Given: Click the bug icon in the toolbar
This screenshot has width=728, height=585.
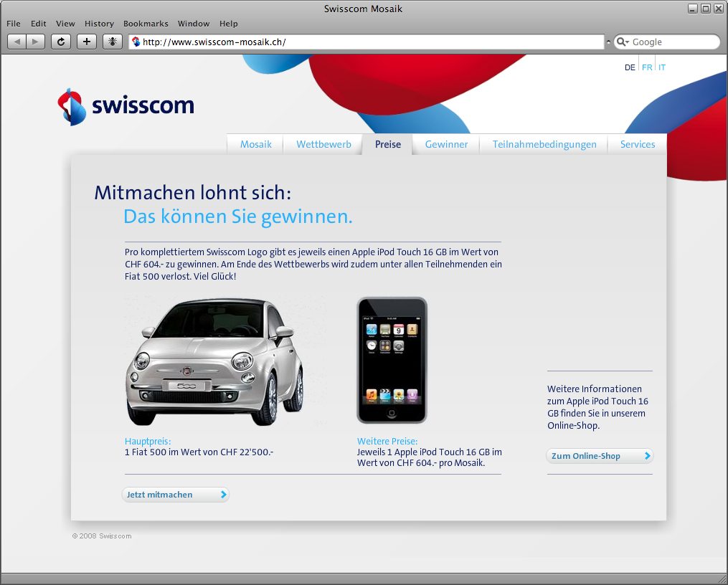Looking at the screenshot, I should click(113, 42).
